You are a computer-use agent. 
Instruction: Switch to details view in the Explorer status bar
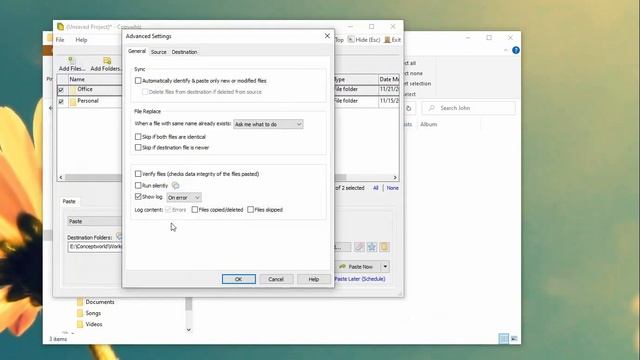pos(504,338)
